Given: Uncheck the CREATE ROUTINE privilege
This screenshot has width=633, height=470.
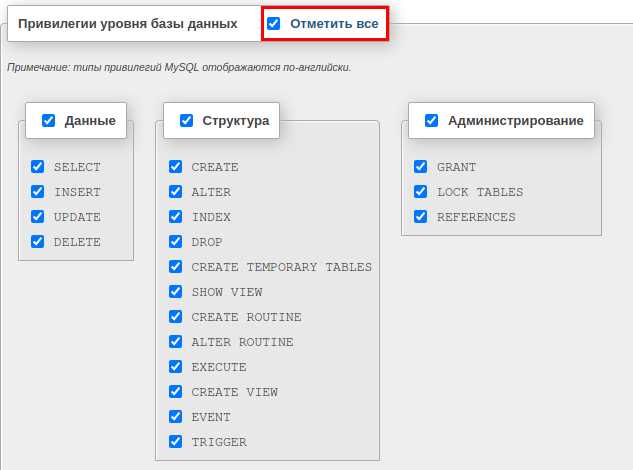Looking at the screenshot, I should pos(175,317).
